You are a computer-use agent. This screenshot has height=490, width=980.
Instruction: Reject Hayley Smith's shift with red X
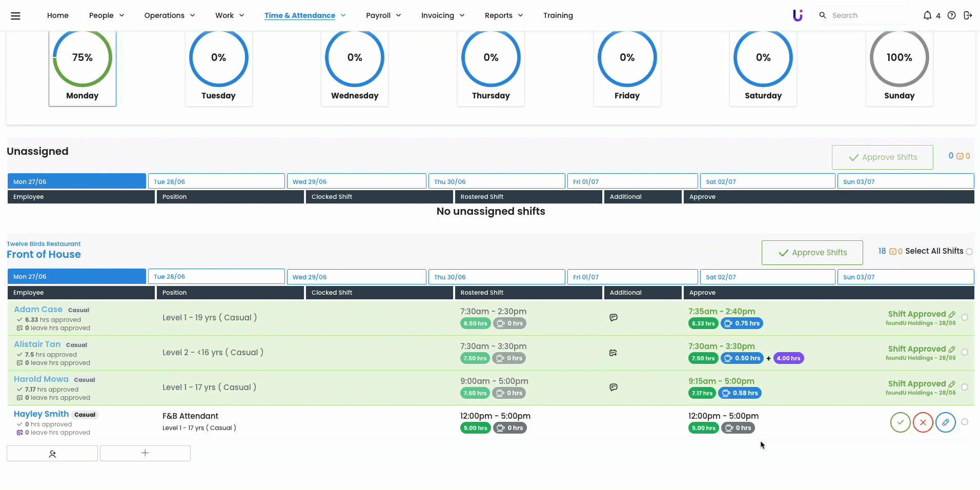tap(923, 422)
